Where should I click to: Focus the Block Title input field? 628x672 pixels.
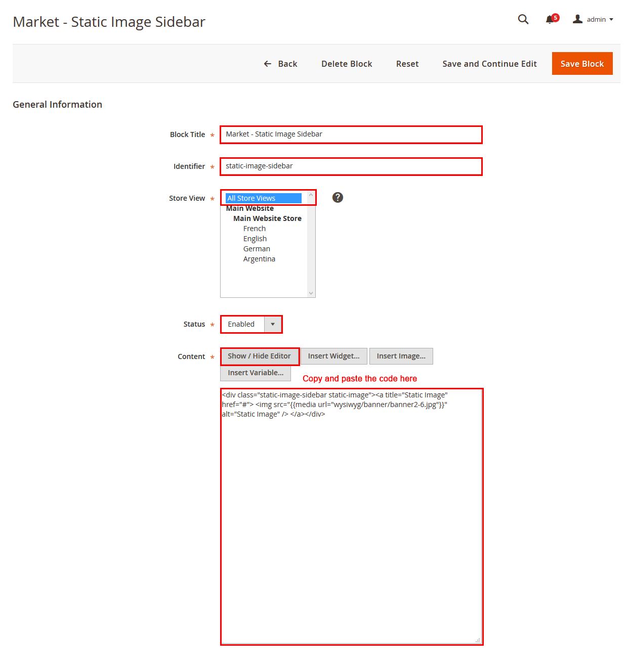351,135
